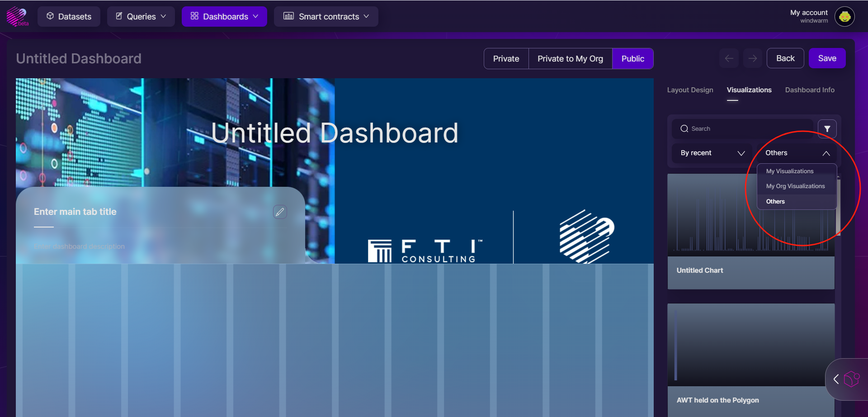This screenshot has width=868, height=417.
Task: Select the Public visibility option
Action: (x=632, y=59)
